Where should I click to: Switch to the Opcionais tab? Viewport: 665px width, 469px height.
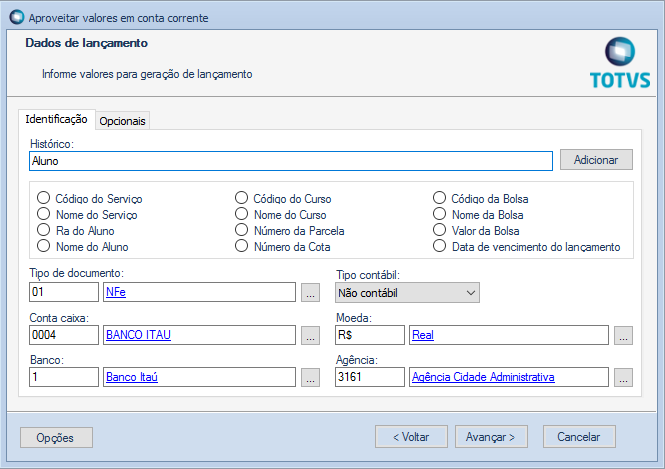[123, 121]
